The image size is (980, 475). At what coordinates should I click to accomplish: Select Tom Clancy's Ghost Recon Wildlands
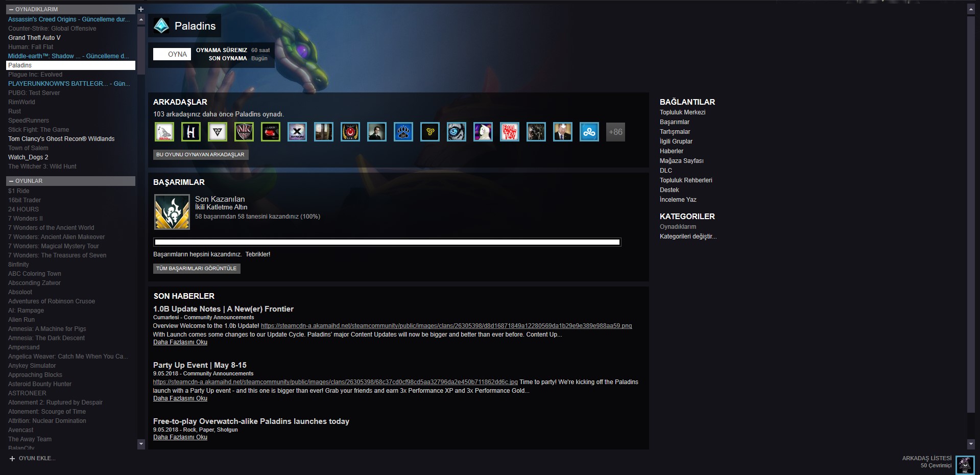[70, 139]
